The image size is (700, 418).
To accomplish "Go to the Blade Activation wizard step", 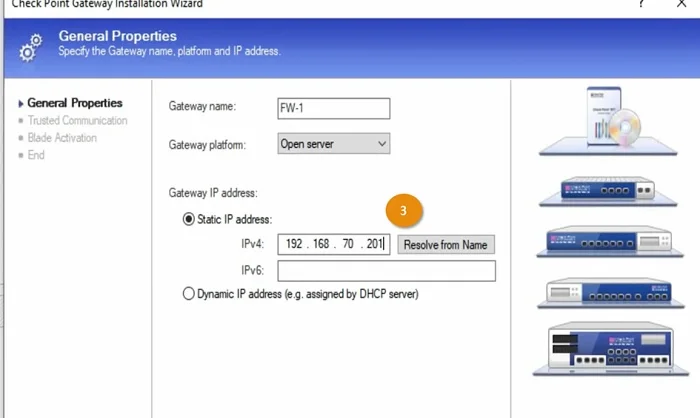I will 62,138.
